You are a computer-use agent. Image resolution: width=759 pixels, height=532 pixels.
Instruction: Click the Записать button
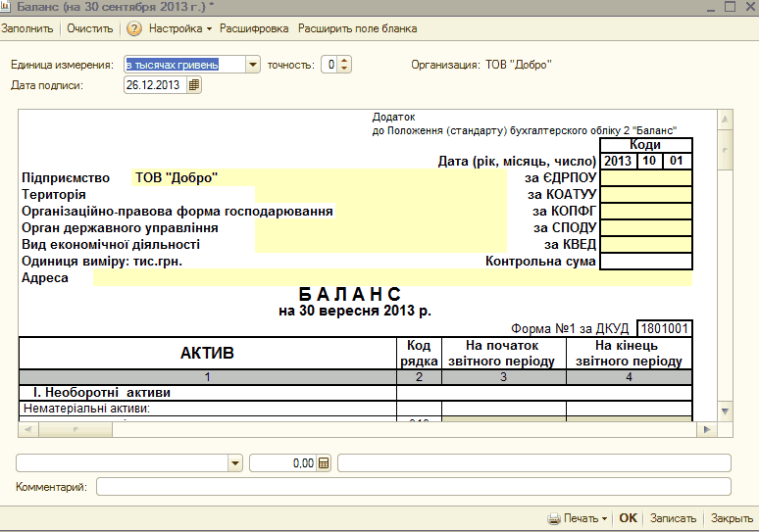point(673,518)
